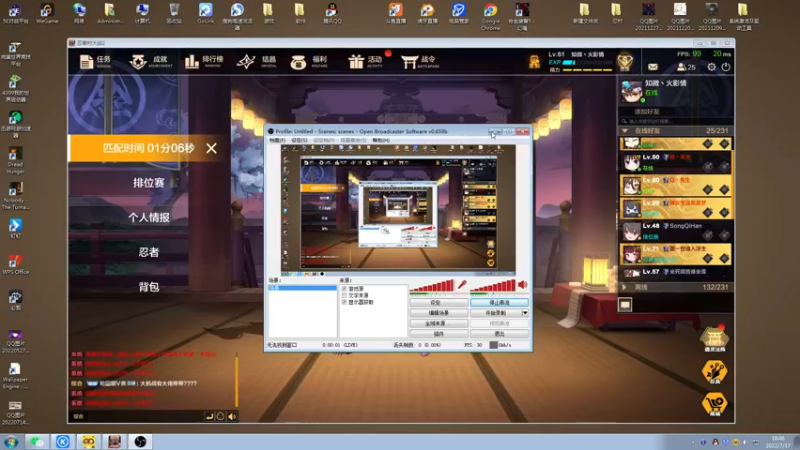Open the mail envelope icon
800x450 pixels.
coord(653,67)
